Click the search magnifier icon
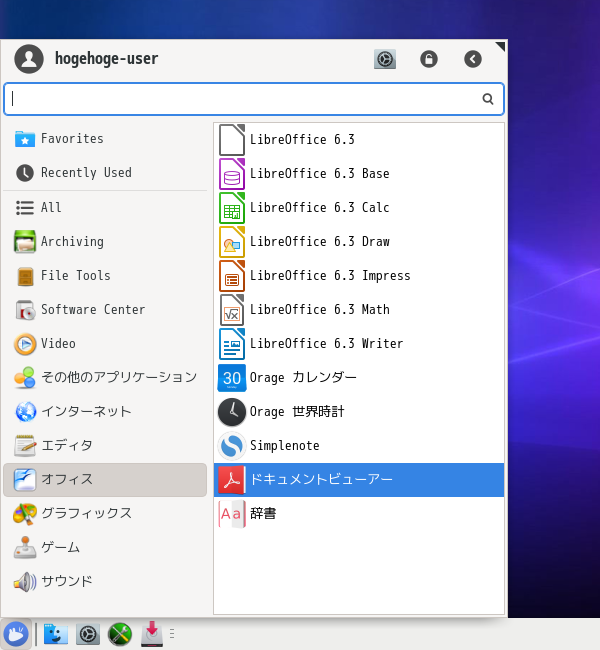Image resolution: width=600 pixels, height=650 pixels. pyautogui.click(x=488, y=99)
